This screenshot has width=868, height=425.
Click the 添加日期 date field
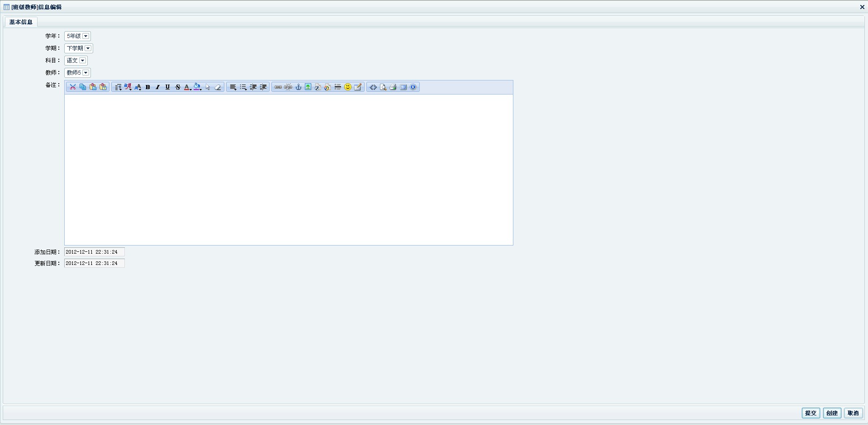coord(94,252)
